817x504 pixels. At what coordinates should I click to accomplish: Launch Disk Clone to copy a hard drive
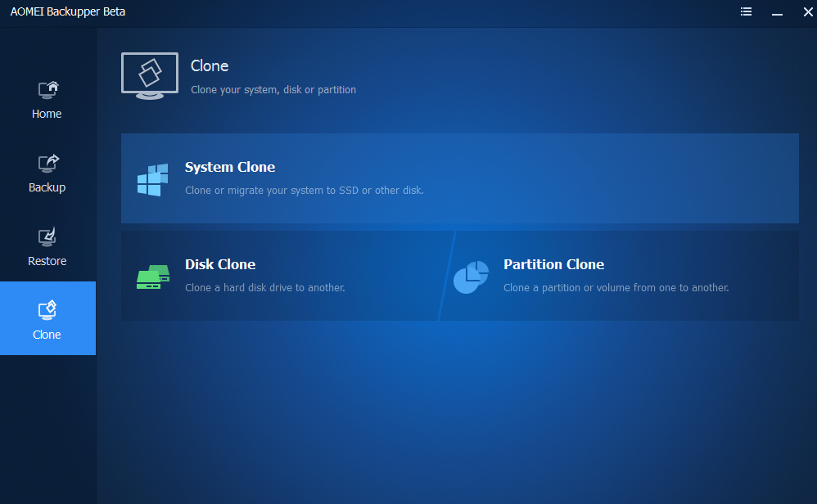(278, 275)
